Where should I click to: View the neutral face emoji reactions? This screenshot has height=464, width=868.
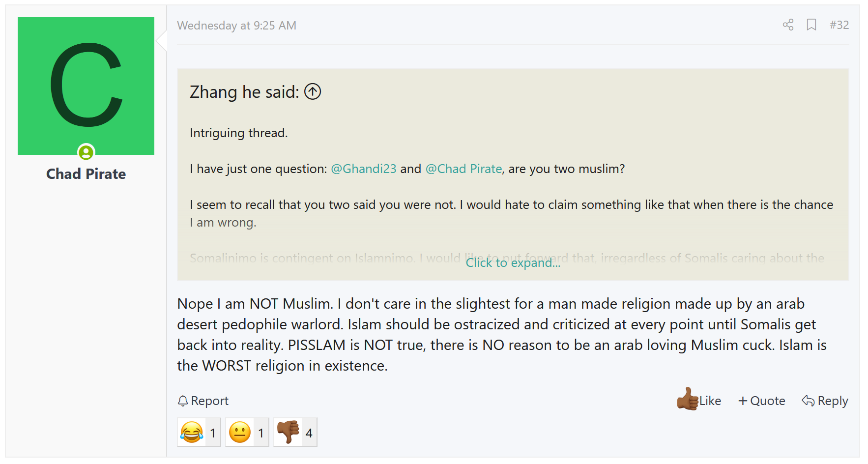tap(247, 433)
